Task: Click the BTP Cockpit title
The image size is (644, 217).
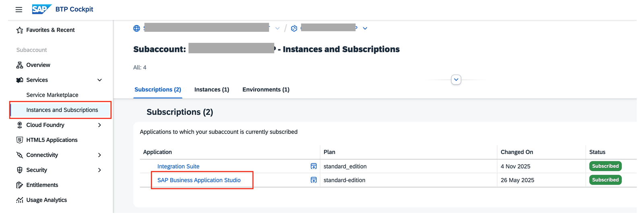Action: pyautogui.click(x=74, y=9)
